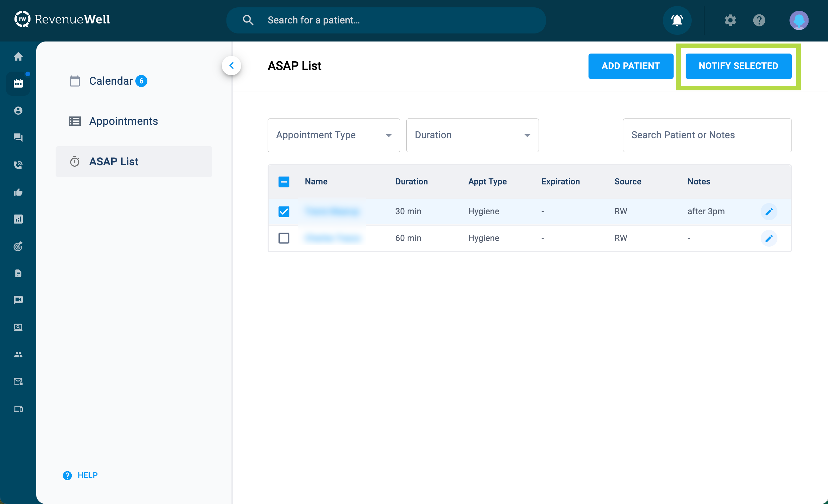Click the Calendar badge showing 6
828x504 pixels.
point(141,81)
